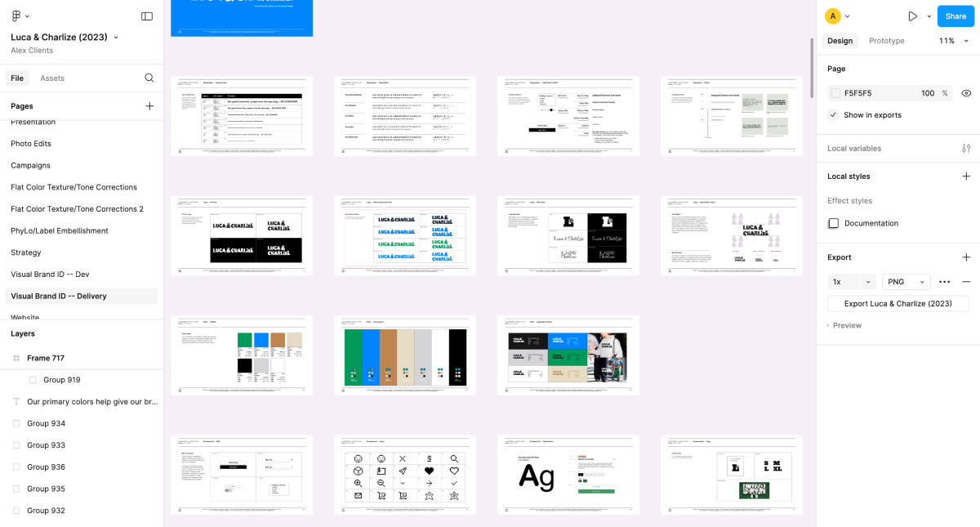This screenshot has width=980, height=527.
Task: Open export options three-dots icon
Action: [x=945, y=282]
